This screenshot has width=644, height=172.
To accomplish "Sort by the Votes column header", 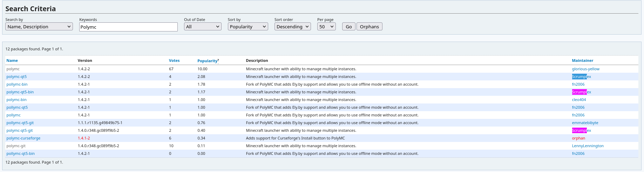I will (174, 60).
